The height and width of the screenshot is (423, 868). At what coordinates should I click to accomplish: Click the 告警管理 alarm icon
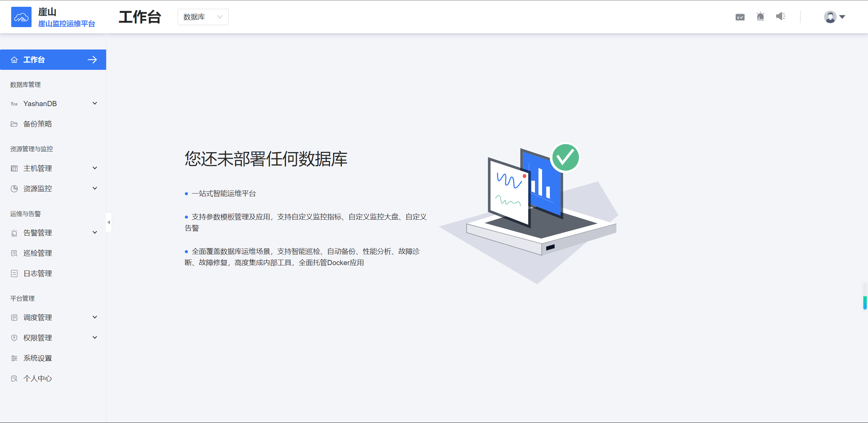14,233
